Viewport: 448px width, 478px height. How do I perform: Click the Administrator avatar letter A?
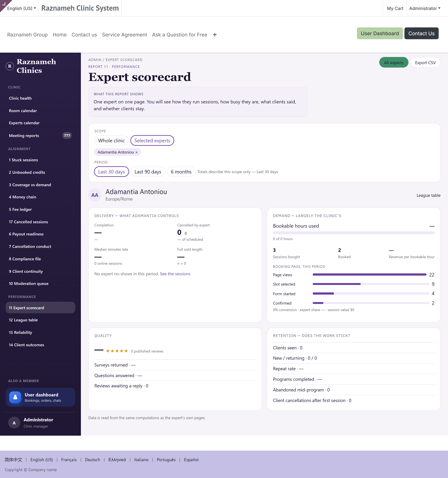pyautogui.click(x=14, y=423)
